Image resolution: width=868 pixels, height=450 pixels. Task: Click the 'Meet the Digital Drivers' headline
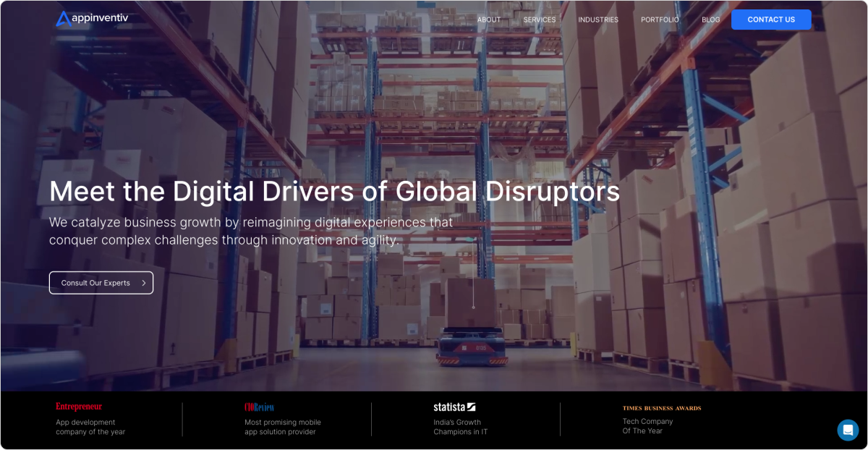click(x=334, y=192)
